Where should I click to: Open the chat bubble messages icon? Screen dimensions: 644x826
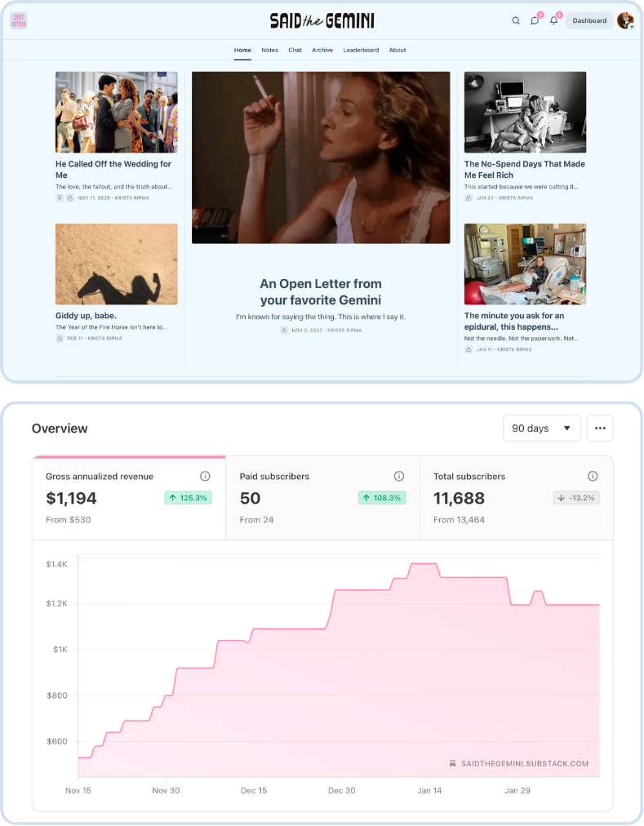tap(535, 20)
